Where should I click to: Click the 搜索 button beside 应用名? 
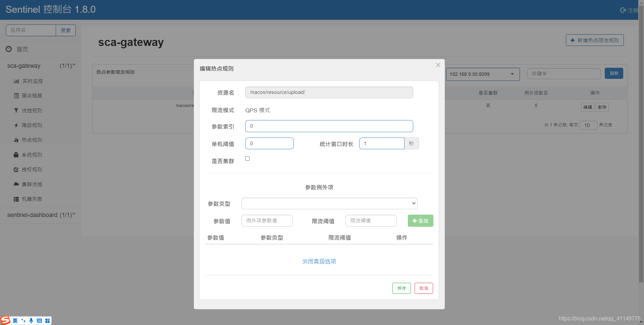[66, 30]
